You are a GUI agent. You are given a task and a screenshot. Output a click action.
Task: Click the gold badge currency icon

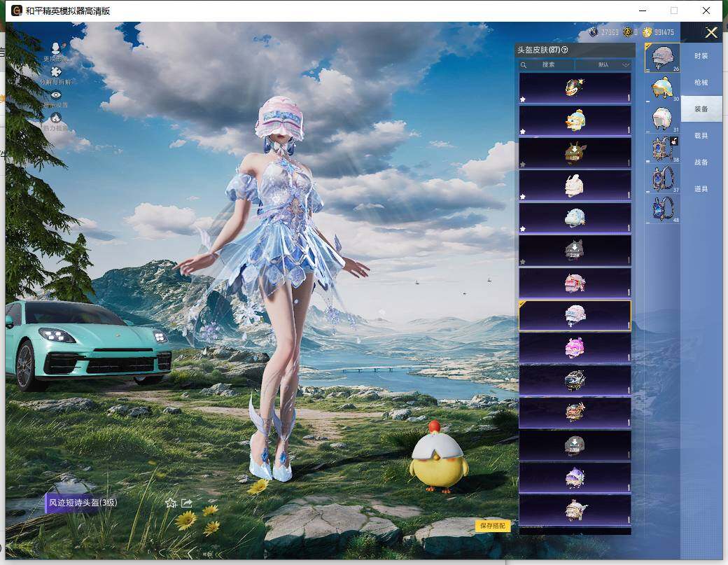point(628,32)
